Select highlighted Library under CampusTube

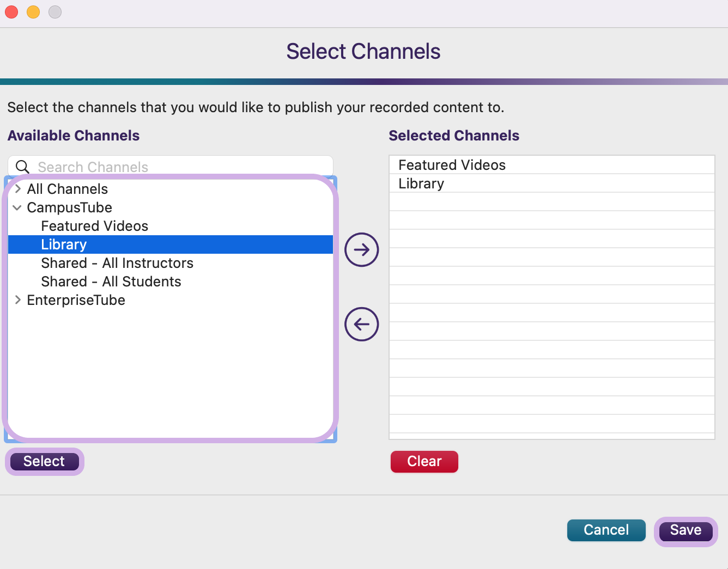[x=171, y=244]
